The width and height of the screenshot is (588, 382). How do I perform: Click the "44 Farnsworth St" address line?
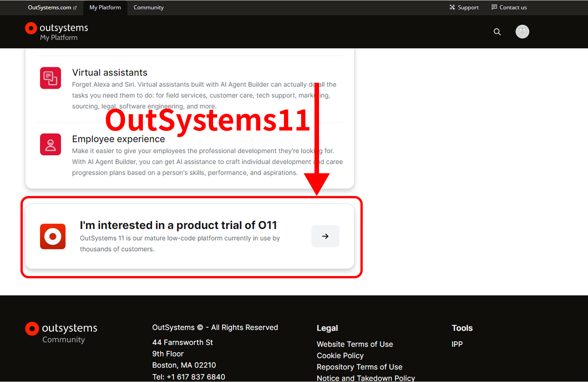pyautogui.click(x=182, y=342)
